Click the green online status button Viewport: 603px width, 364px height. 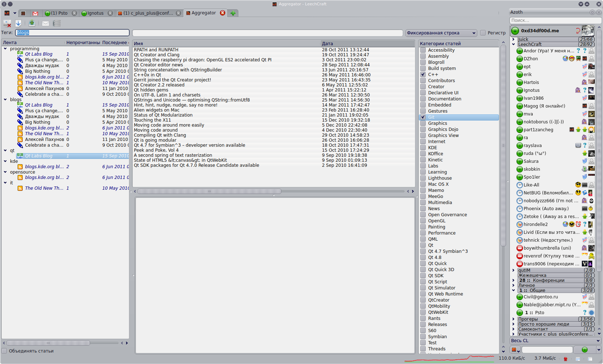(x=585, y=350)
